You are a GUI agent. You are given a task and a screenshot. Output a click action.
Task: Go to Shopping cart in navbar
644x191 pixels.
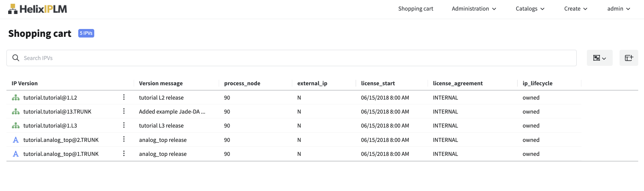coord(415,9)
